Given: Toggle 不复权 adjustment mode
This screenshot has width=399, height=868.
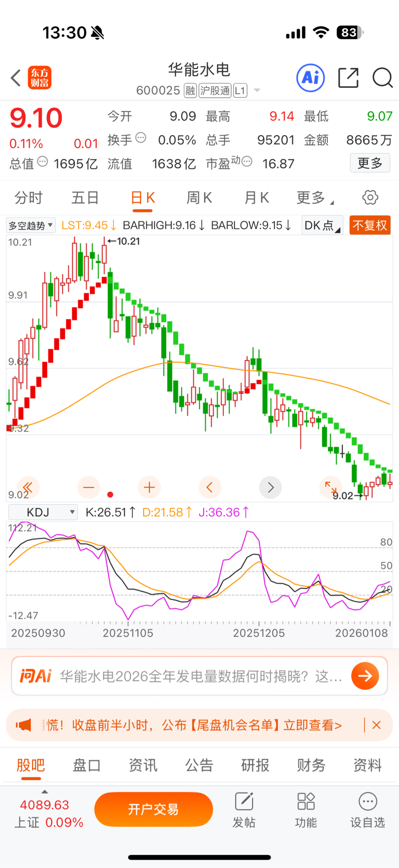Looking at the screenshot, I should [370, 225].
